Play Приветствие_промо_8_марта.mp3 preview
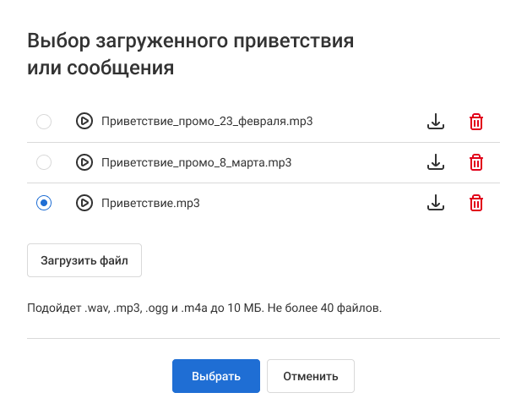Screen dimensions: 527x420 (x=84, y=162)
